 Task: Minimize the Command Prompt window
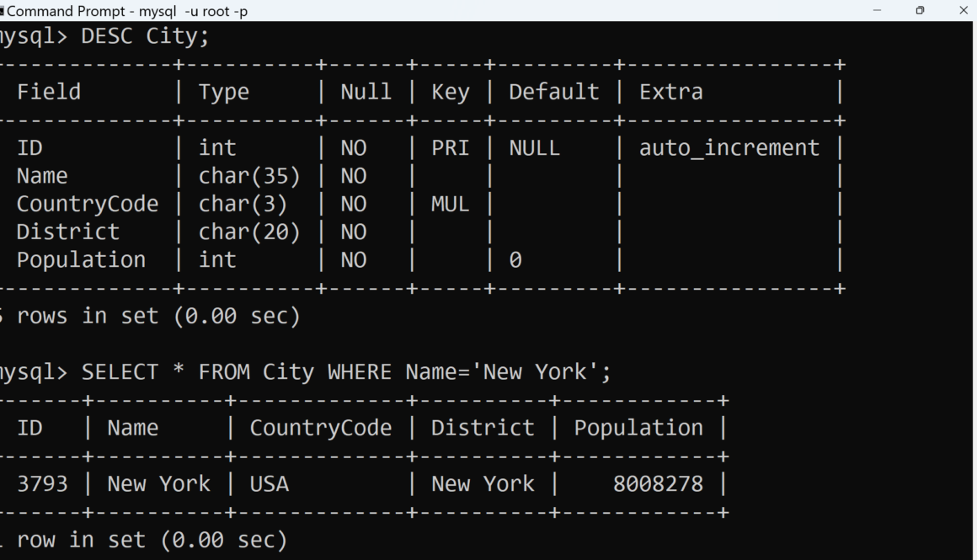click(877, 10)
